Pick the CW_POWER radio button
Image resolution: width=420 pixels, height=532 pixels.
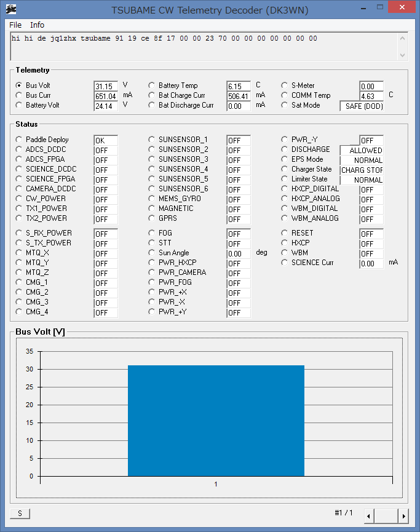[19, 199]
